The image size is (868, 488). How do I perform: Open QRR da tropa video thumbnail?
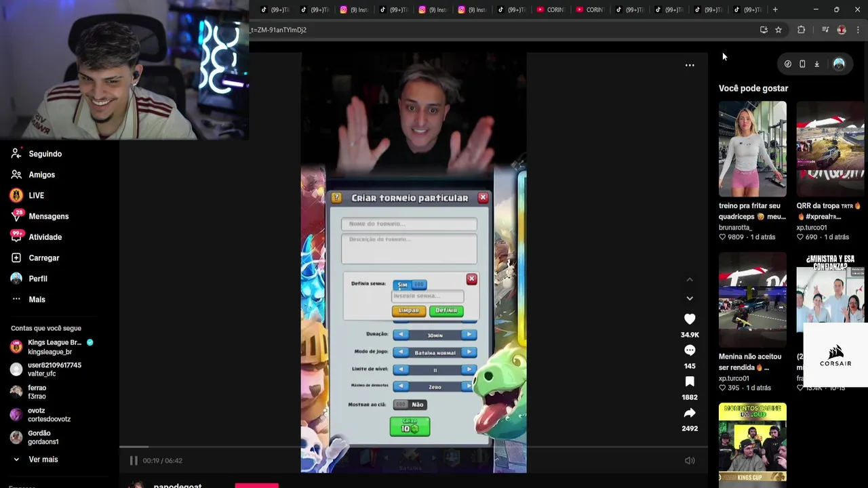point(830,149)
